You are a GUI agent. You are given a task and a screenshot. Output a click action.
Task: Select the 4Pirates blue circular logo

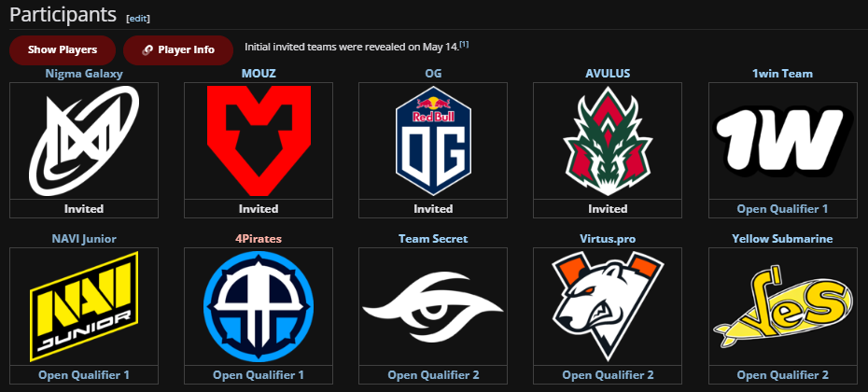pyautogui.click(x=259, y=306)
